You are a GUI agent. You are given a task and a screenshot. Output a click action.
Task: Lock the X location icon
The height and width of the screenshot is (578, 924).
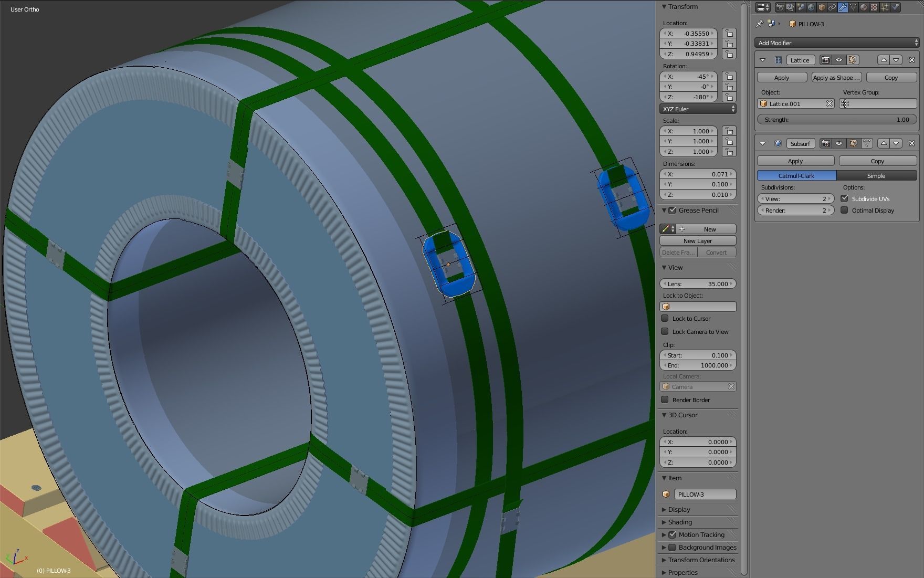click(729, 33)
